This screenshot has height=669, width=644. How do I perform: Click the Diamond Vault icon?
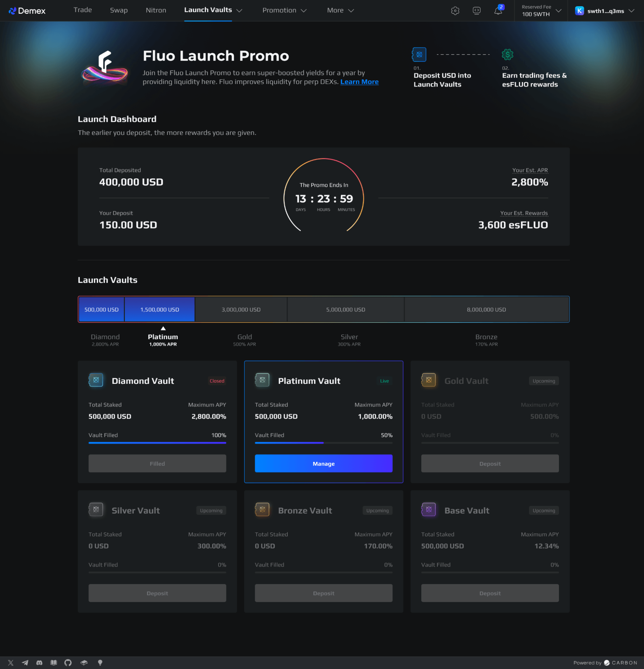(x=96, y=380)
